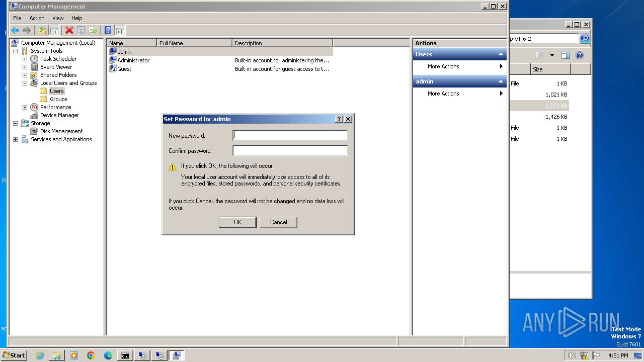Toggle Show/Hide Action Pane toolbar icon
Image resolution: width=644 pixels, height=362 pixels.
click(x=120, y=30)
